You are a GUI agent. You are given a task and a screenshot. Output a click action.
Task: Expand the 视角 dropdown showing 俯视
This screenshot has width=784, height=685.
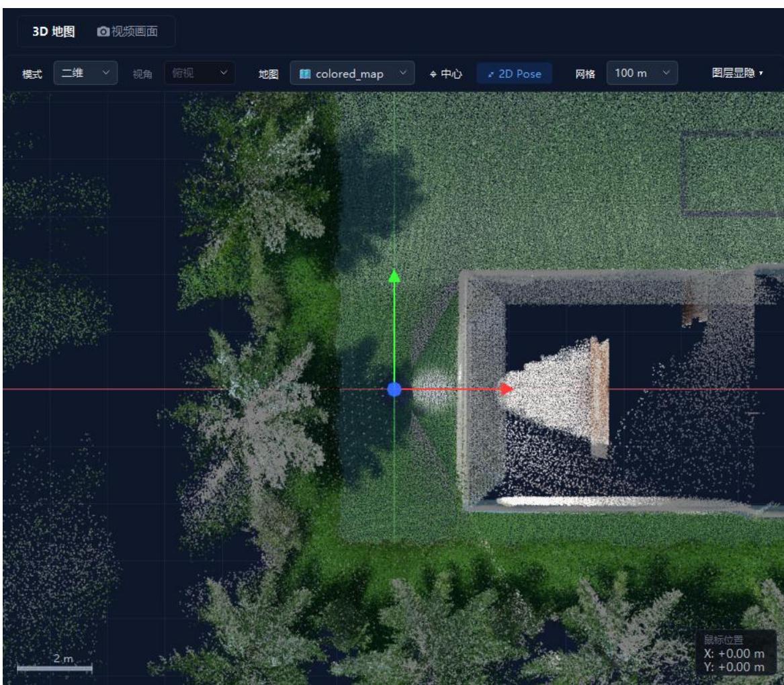[200, 73]
